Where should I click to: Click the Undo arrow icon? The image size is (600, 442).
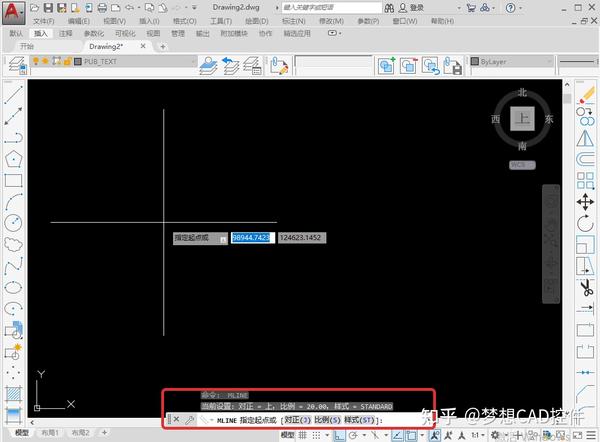pos(129,8)
